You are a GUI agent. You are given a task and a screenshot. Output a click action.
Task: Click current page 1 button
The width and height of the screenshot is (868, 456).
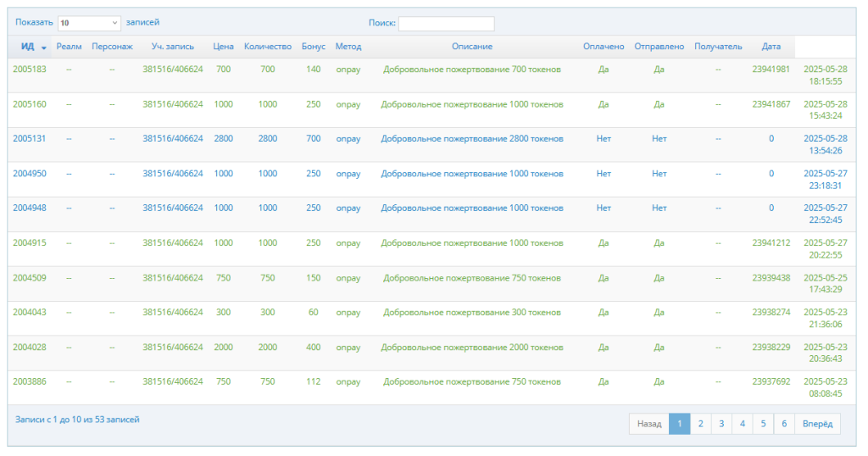click(679, 424)
